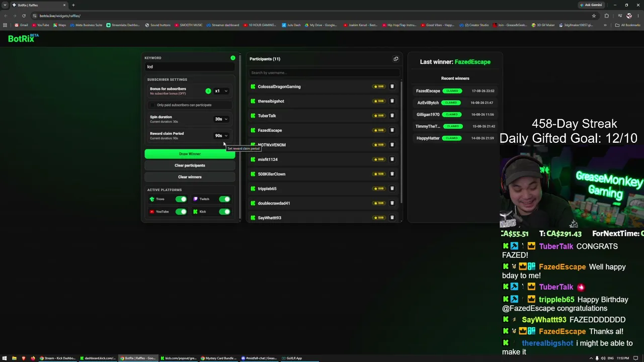Check Only paid subscribers can participate
Image resolution: width=644 pixels, height=362 pixels.
(x=152, y=105)
